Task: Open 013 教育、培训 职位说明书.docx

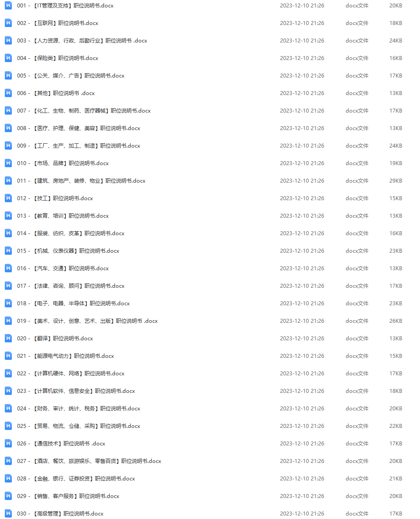Action: click(x=63, y=216)
